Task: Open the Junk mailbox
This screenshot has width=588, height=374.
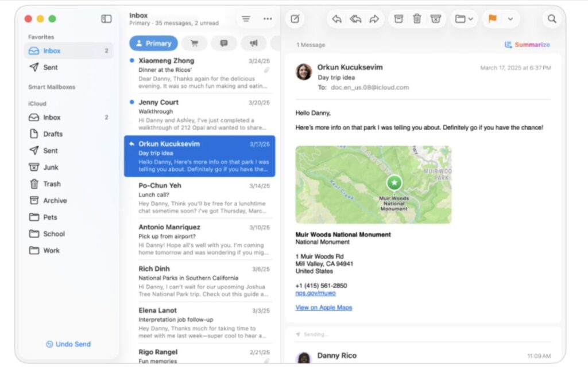Action: [69, 167]
